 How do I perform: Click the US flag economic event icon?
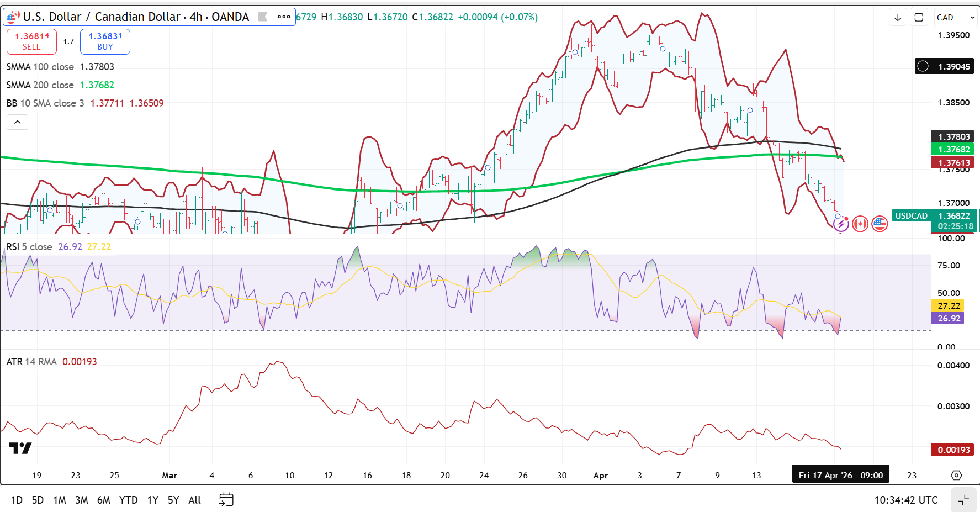point(880,224)
